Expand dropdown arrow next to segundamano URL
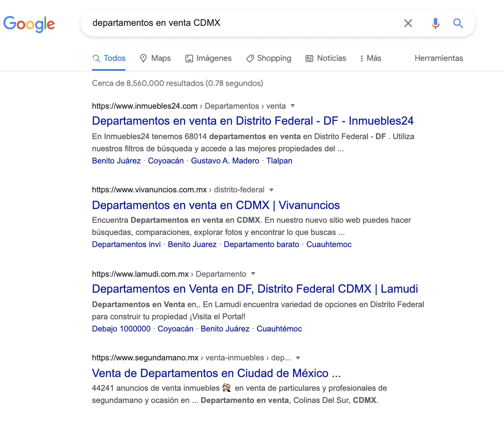The height and width of the screenshot is (428, 504). pyautogui.click(x=298, y=358)
